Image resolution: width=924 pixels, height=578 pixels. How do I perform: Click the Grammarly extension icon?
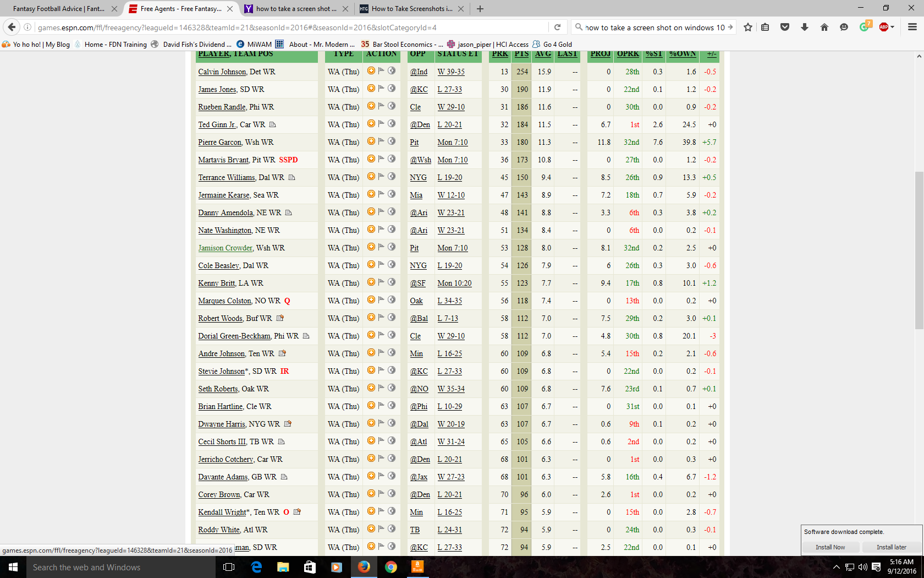tap(865, 26)
